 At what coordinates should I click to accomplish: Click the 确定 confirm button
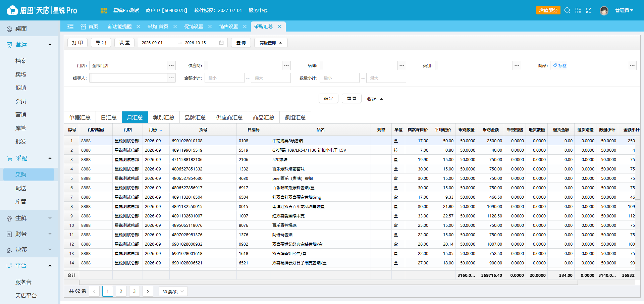click(x=328, y=99)
